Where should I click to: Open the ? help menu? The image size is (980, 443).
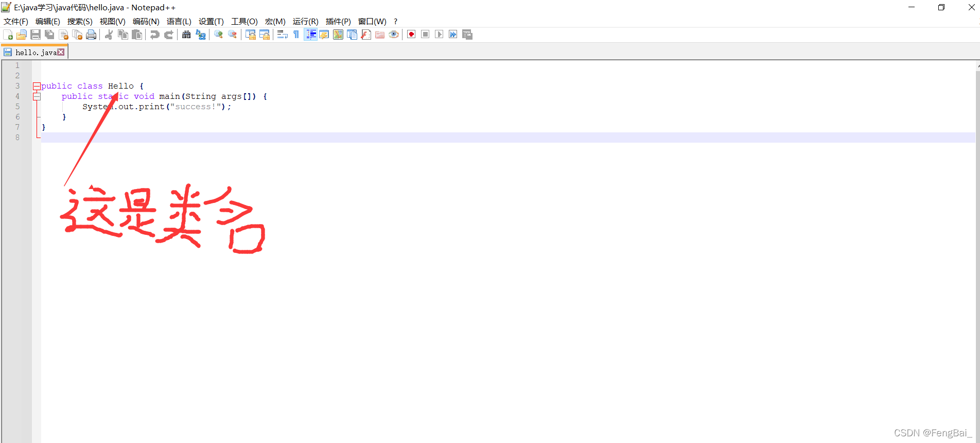click(x=395, y=21)
